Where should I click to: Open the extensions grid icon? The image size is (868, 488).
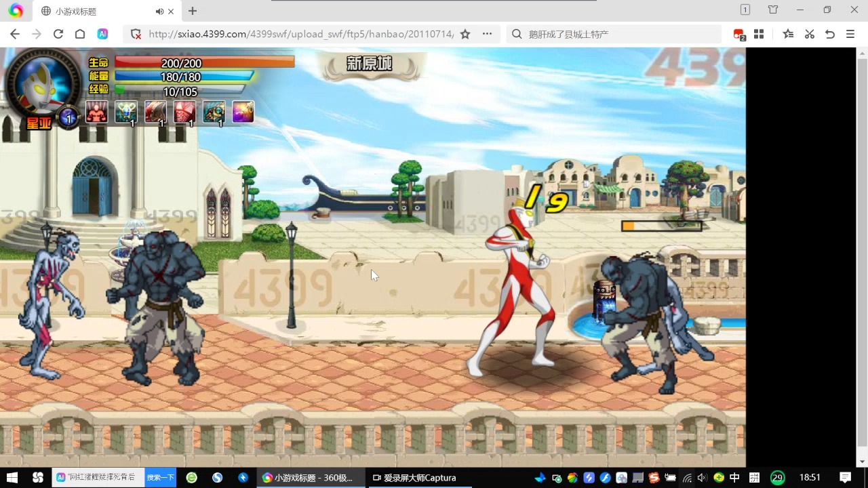(759, 34)
